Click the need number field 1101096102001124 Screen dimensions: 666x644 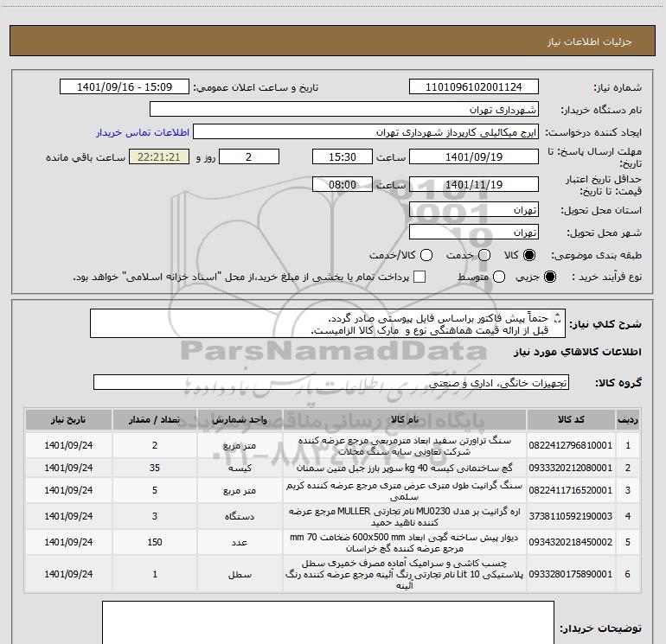pos(474,86)
